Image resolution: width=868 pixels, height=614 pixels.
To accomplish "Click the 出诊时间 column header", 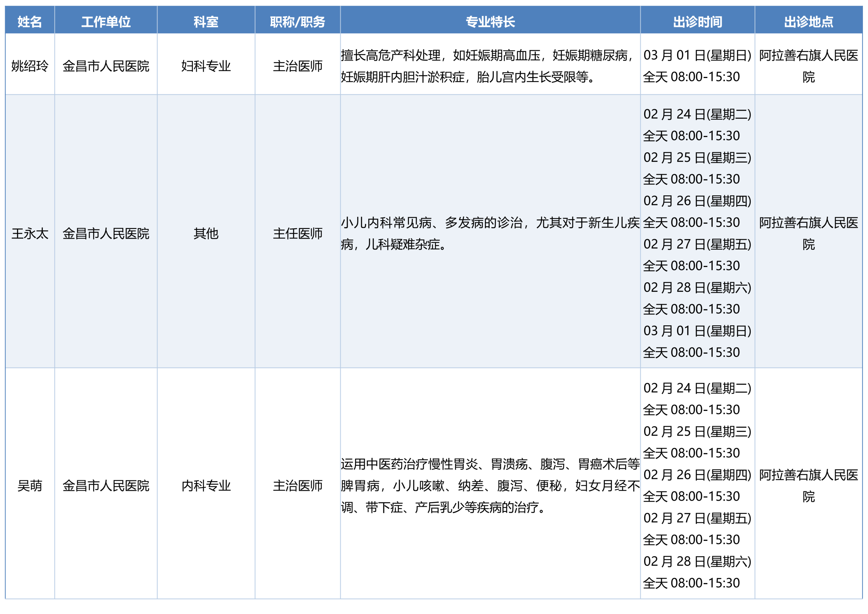I will (x=697, y=22).
